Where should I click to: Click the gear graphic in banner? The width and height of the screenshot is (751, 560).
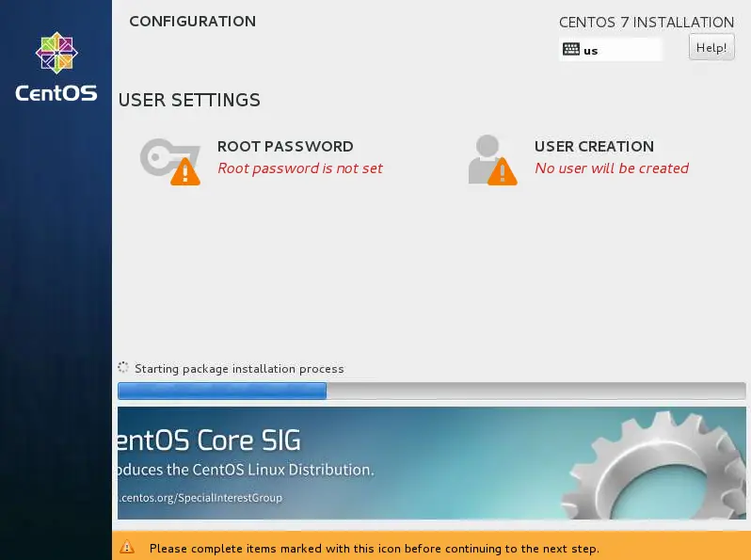(x=656, y=465)
